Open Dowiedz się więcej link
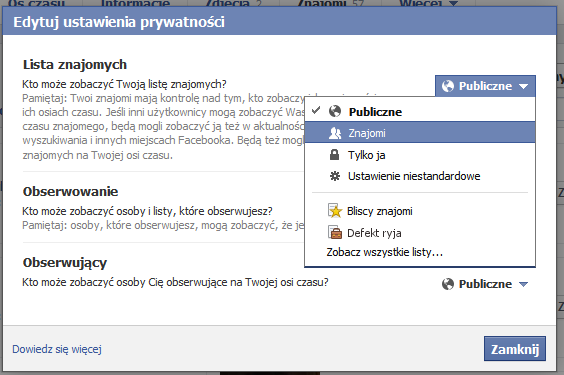Screen dimensions: 564x375 pos(57,349)
